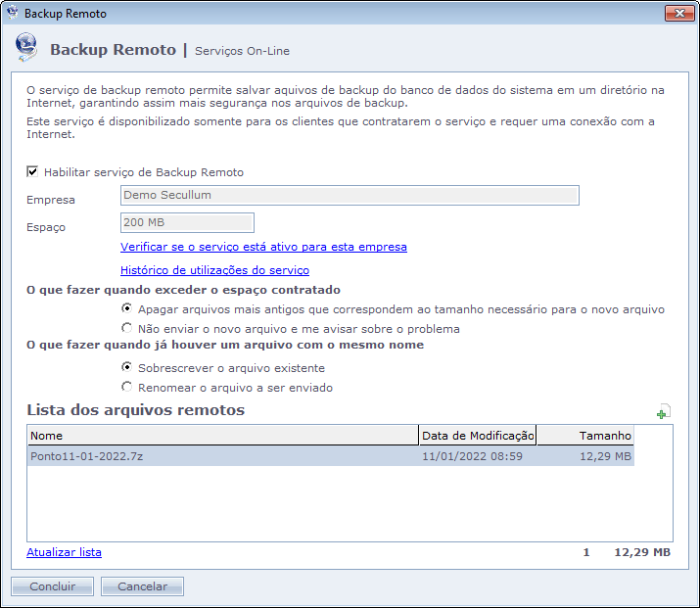Click the Backup Remoto title bar icon
Viewport: 700px width, 608px height.
13,14
